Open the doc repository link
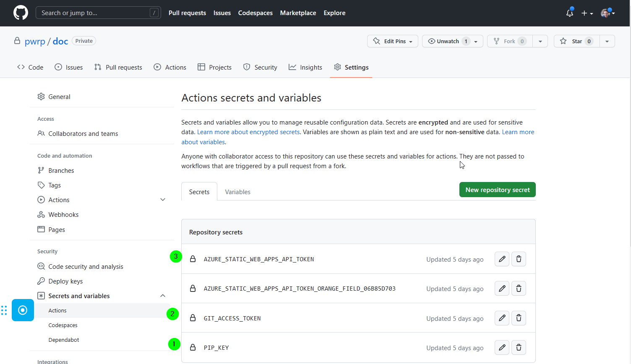Screen dimensions: 631x364 tap(60, 41)
